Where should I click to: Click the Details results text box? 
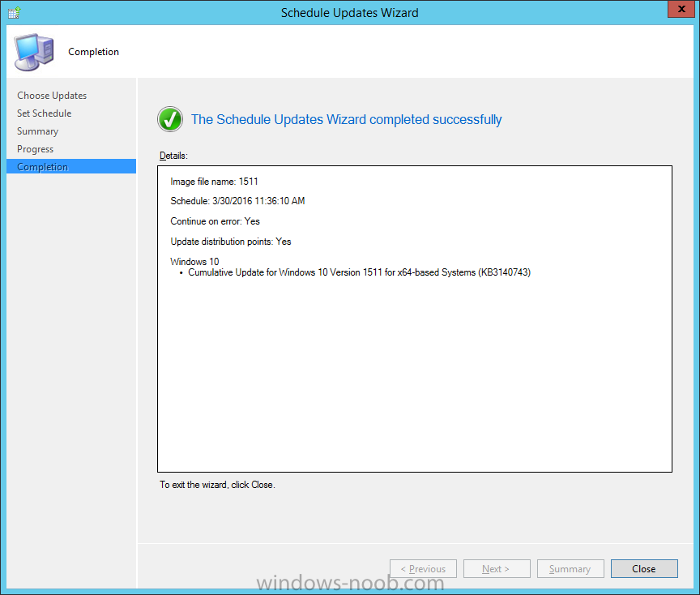point(415,319)
